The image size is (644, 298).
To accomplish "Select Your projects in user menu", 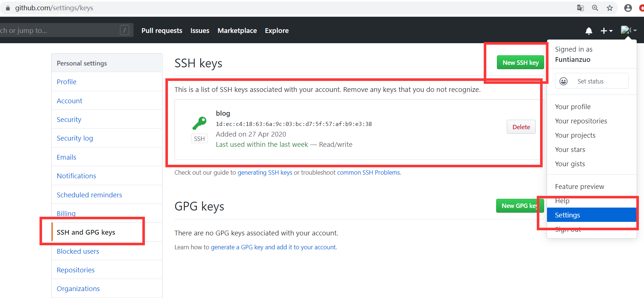I will [575, 135].
